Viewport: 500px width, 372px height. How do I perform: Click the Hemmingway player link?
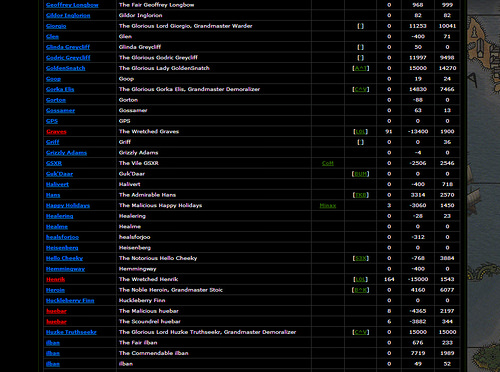click(x=65, y=269)
